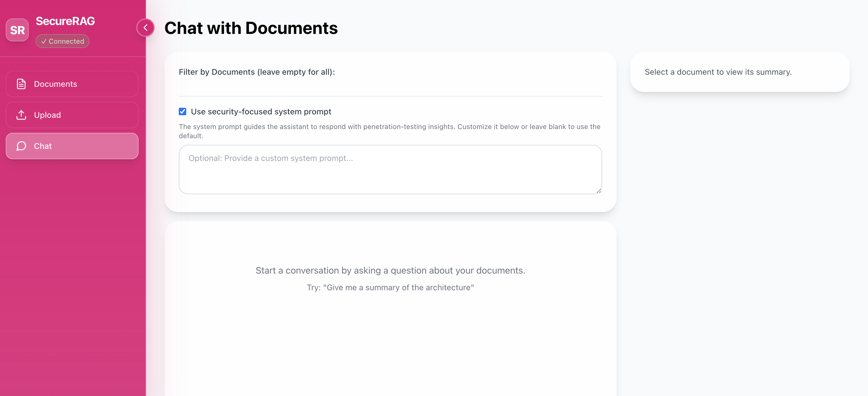Click the Connected status badge
Viewport: 868px width, 396px height.
63,41
